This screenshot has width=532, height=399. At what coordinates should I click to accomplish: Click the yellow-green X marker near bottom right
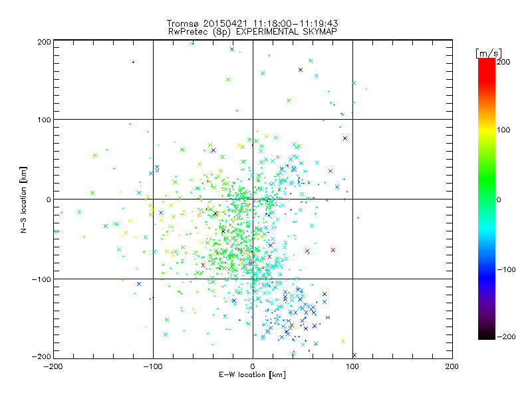click(342, 341)
